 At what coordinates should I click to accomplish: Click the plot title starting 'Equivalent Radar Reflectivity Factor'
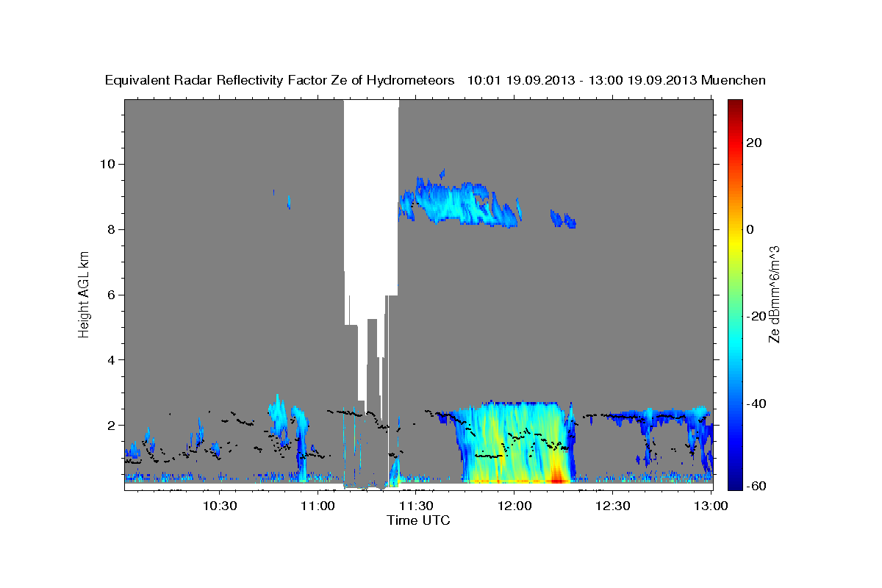435,80
